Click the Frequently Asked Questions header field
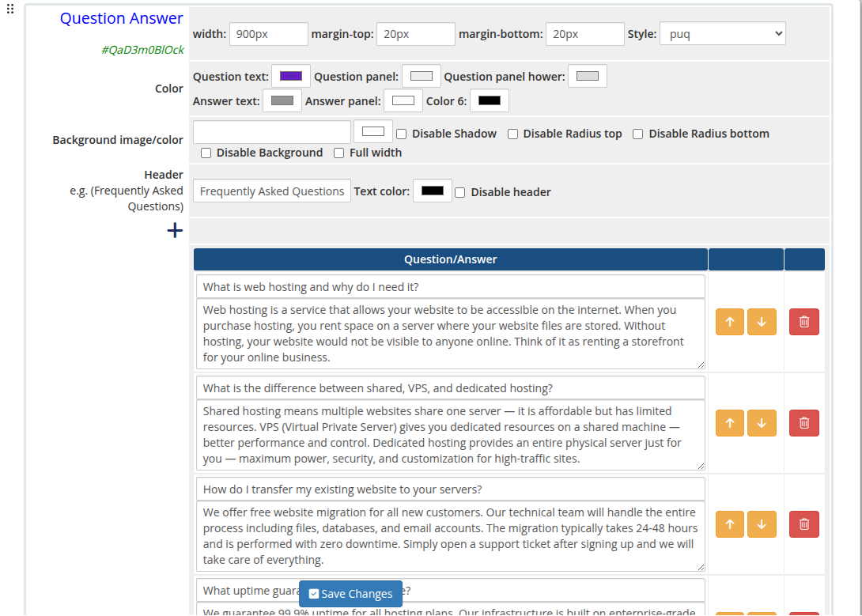 pos(271,191)
